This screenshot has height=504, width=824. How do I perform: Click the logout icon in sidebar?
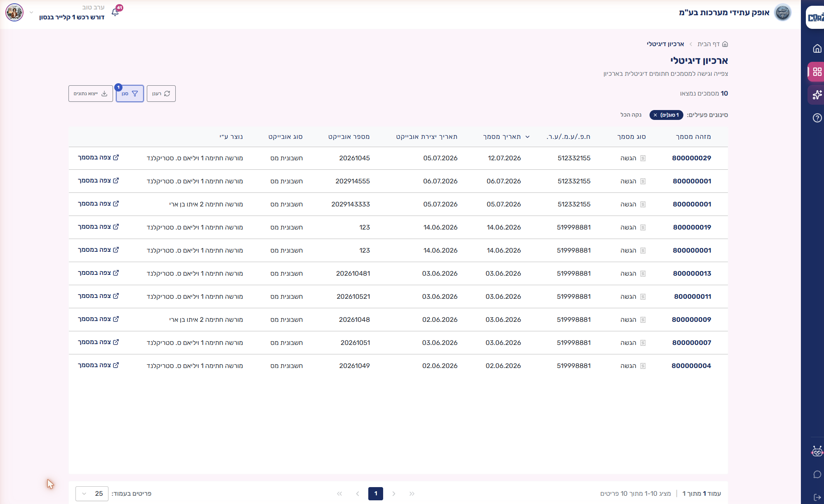(x=817, y=497)
